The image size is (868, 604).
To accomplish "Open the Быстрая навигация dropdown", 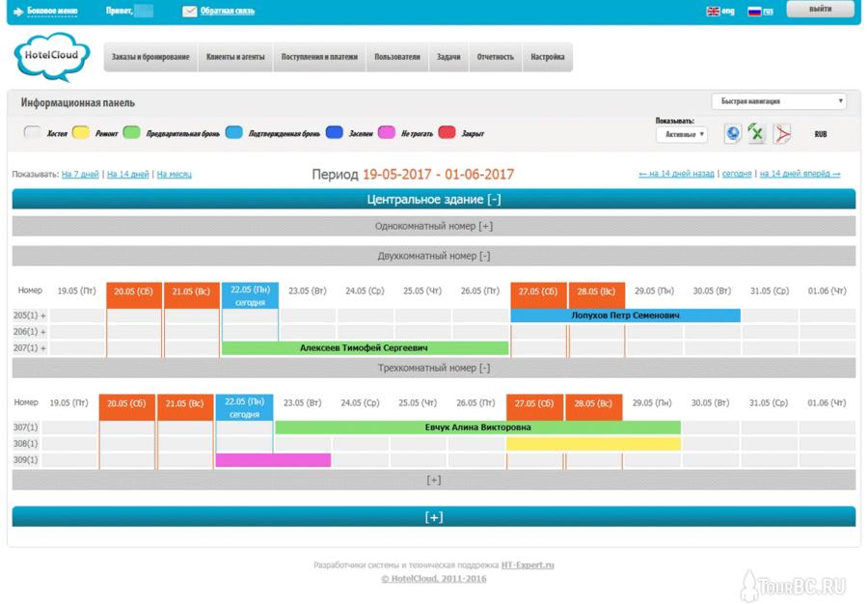I will coord(778,101).
